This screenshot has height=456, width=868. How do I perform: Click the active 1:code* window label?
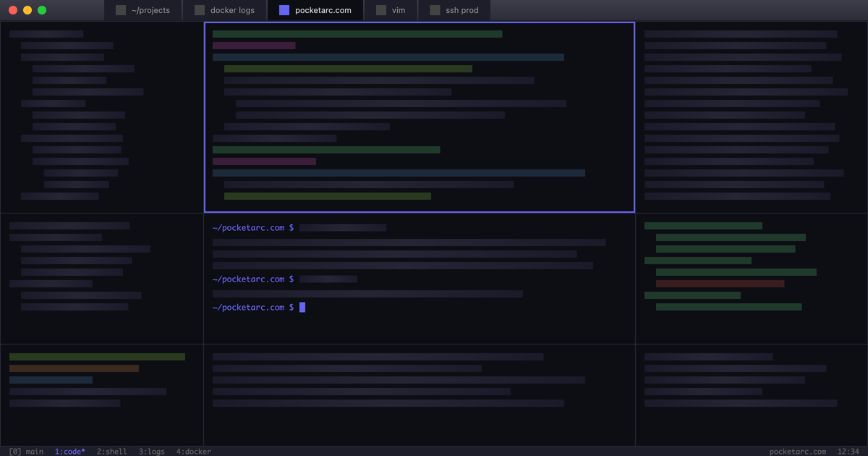69,452
